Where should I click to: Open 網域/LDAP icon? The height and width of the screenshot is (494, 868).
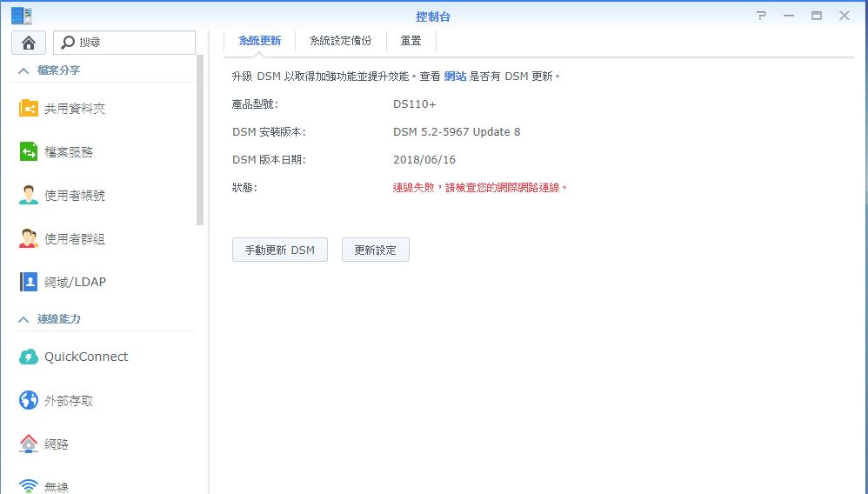pos(28,282)
